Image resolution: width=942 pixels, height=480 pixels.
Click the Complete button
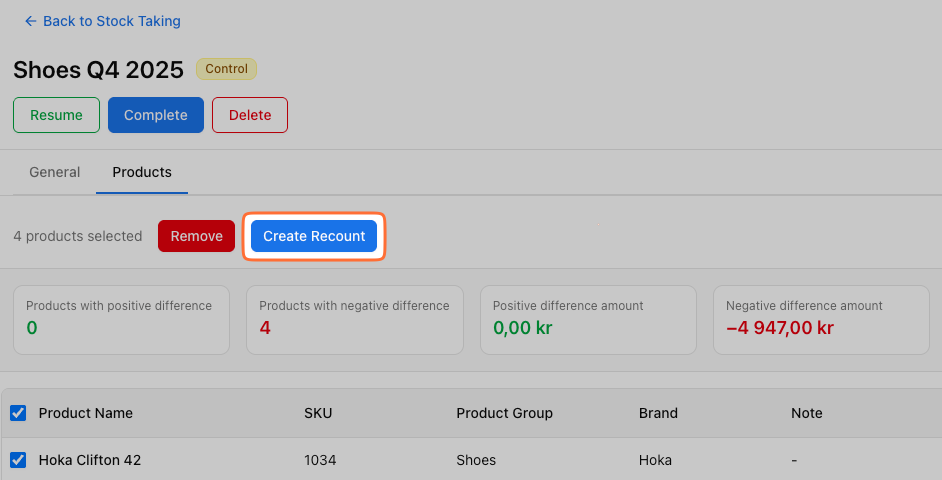point(155,115)
